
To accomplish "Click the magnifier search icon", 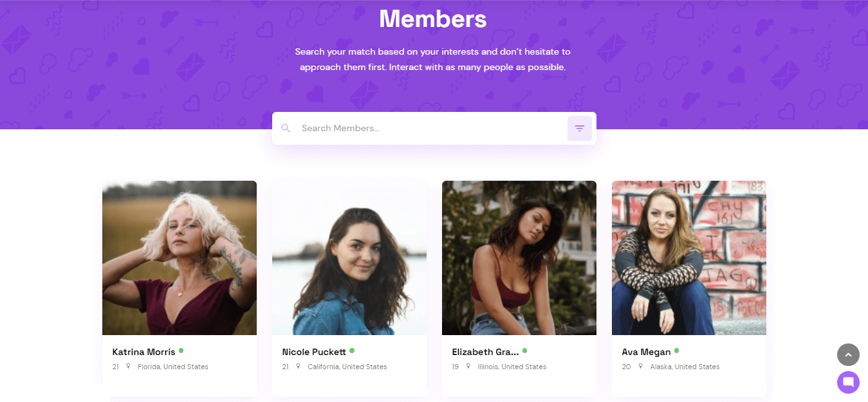I will click(x=286, y=128).
